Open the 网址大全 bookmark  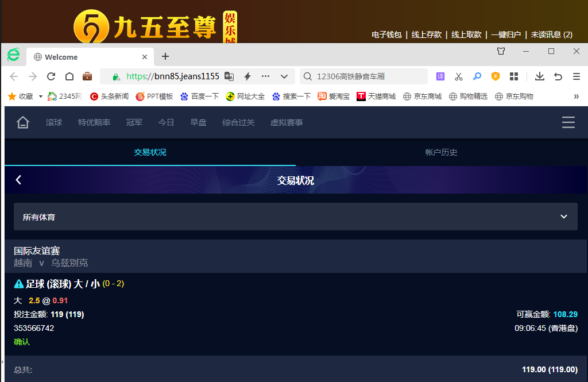point(245,97)
